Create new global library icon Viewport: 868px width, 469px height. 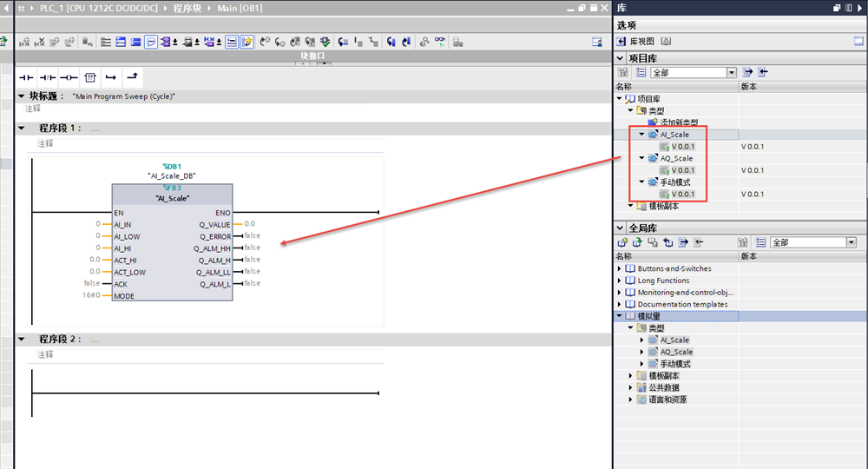pyautogui.click(x=622, y=242)
